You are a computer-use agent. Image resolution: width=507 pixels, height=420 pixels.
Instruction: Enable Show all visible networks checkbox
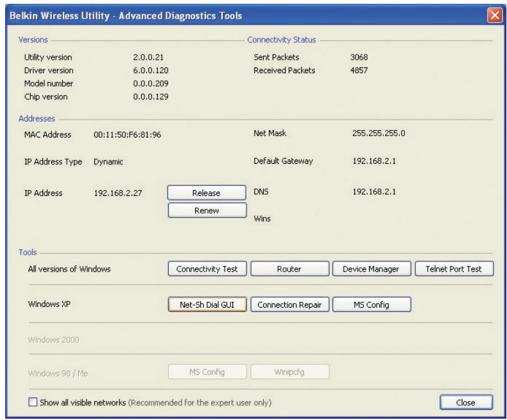33,402
